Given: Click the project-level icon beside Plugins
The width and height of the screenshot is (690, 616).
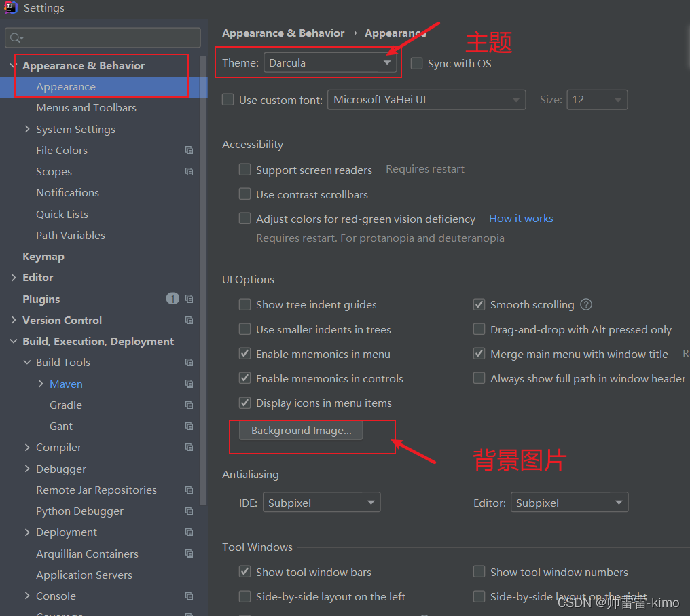Looking at the screenshot, I should (189, 300).
